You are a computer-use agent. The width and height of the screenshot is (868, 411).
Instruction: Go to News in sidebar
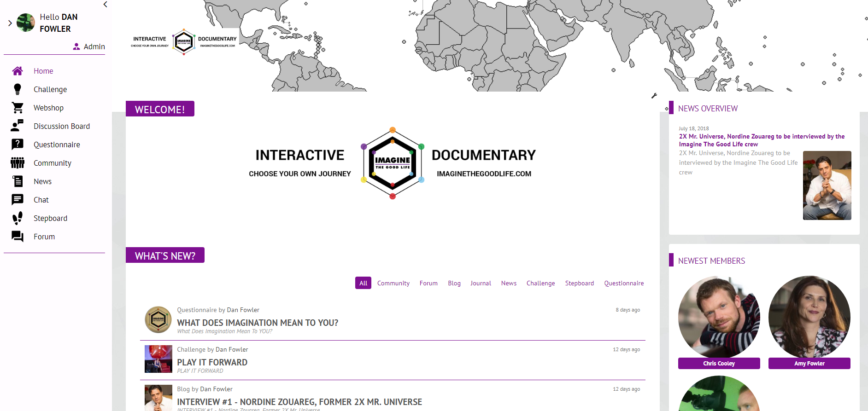[42, 181]
